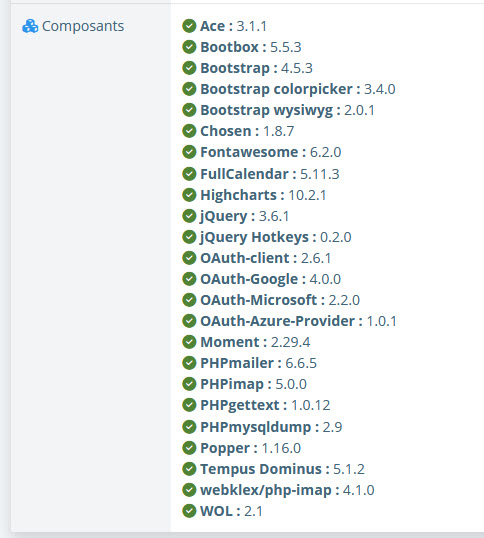
Task: Click the Tempus Dominus component name
Action: (x=261, y=469)
